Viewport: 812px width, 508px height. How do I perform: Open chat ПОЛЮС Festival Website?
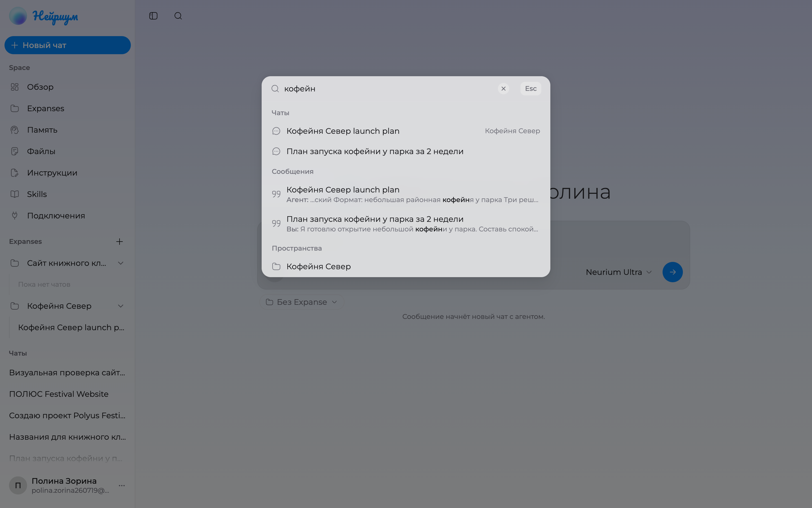point(67,394)
